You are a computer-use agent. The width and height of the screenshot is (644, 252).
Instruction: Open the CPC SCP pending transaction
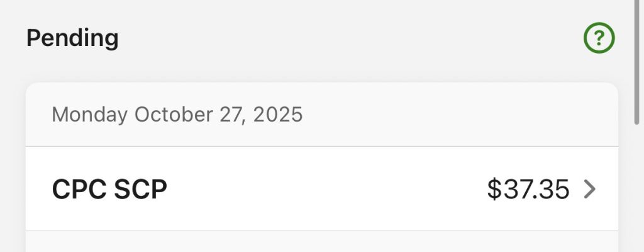click(109, 189)
